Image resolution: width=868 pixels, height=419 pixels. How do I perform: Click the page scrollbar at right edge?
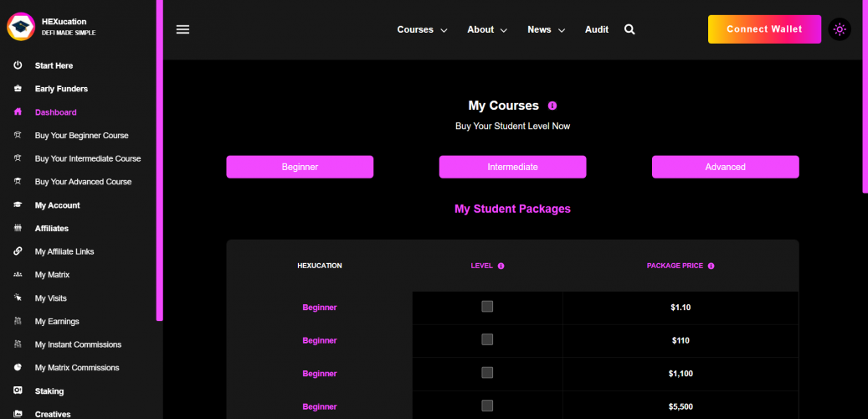click(x=865, y=96)
